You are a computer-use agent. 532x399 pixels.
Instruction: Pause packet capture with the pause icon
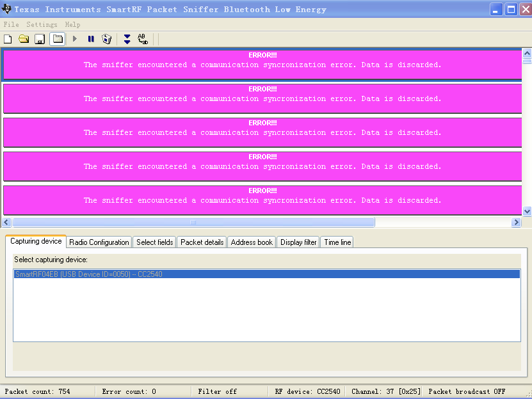(x=91, y=39)
